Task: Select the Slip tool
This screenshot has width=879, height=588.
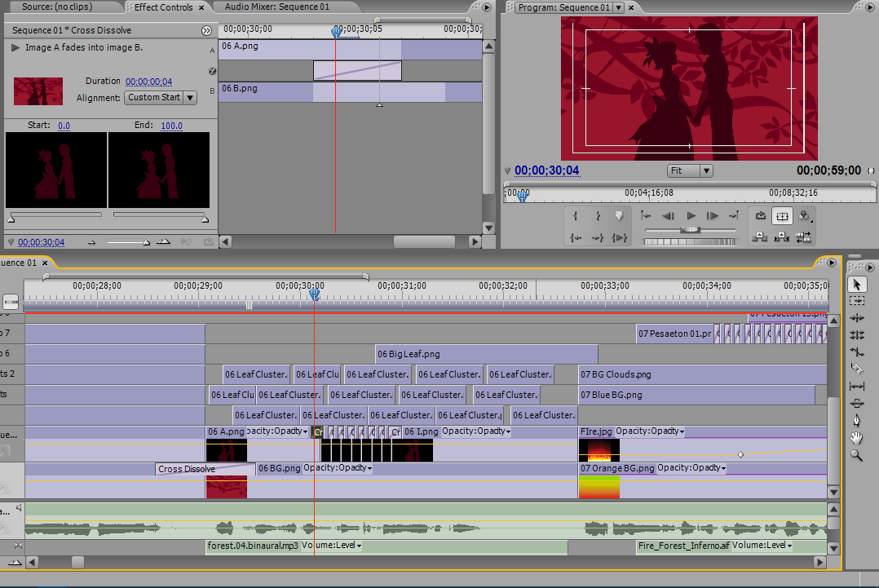Action: (x=857, y=387)
